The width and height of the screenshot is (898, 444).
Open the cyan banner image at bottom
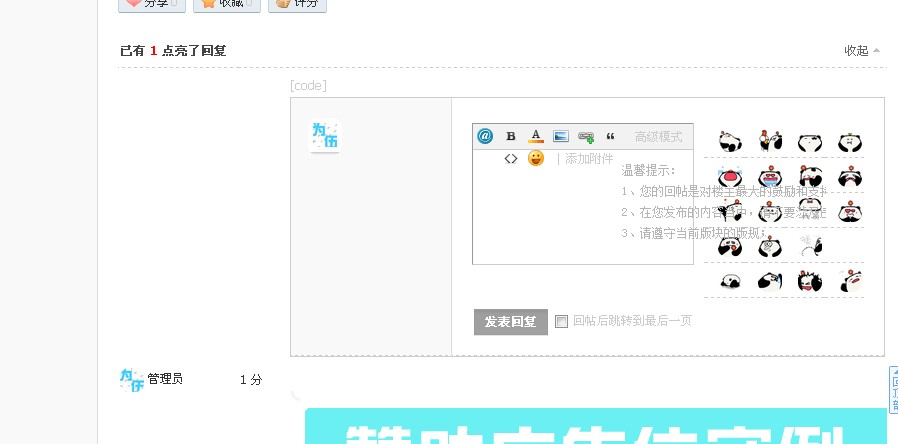(x=596, y=426)
